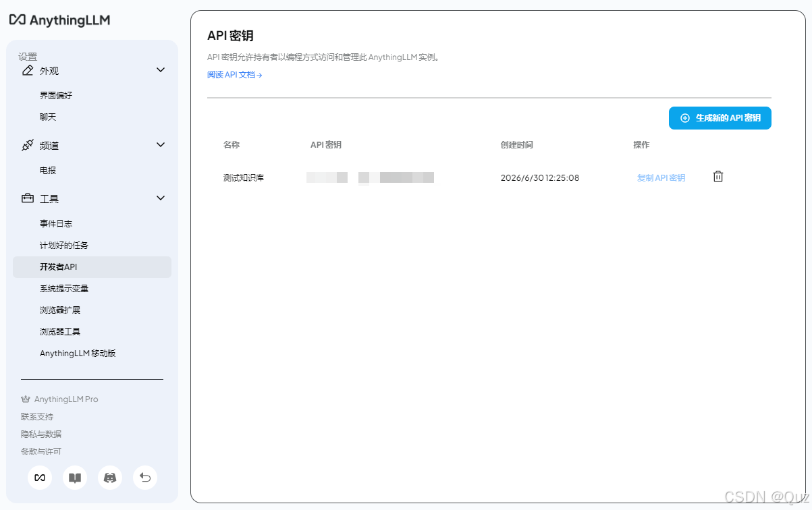Open the documentation book icon in footer
Image resolution: width=812 pixels, height=510 pixels.
point(75,478)
